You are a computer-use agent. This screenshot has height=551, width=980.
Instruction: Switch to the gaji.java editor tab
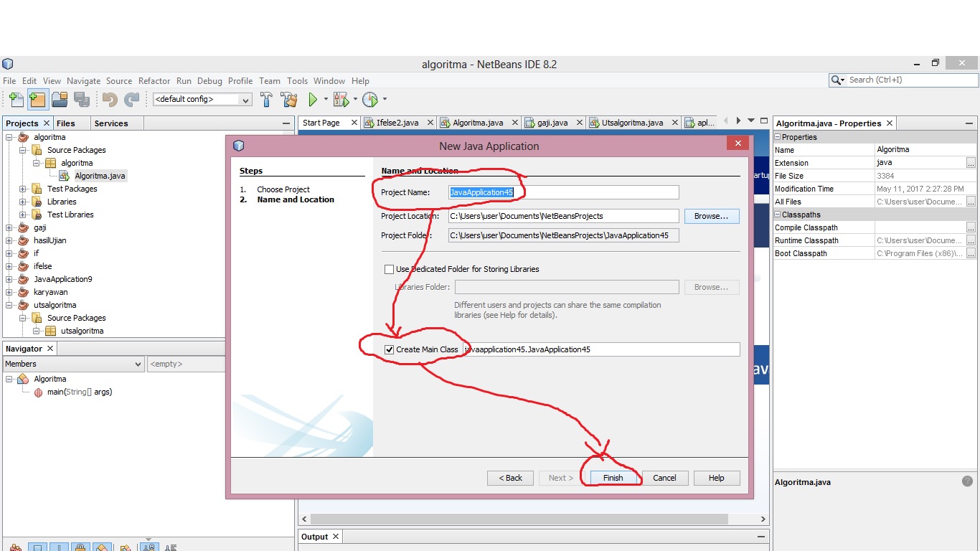click(552, 123)
